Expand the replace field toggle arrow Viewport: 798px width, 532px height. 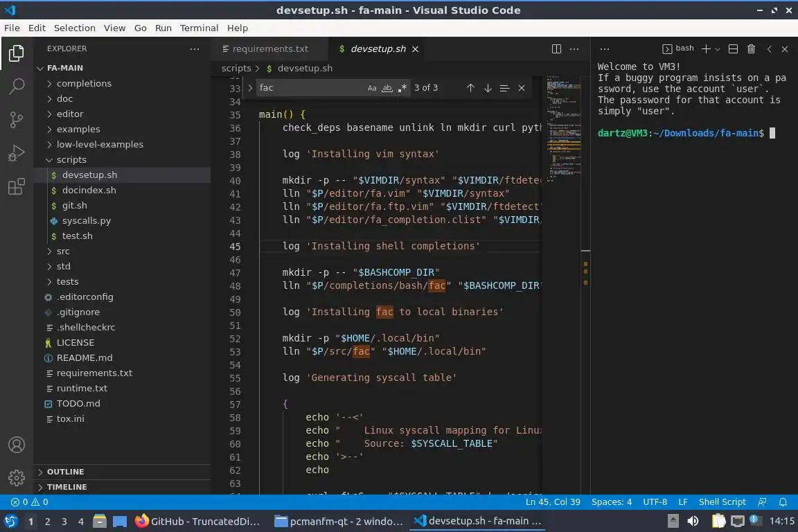tap(250, 88)
